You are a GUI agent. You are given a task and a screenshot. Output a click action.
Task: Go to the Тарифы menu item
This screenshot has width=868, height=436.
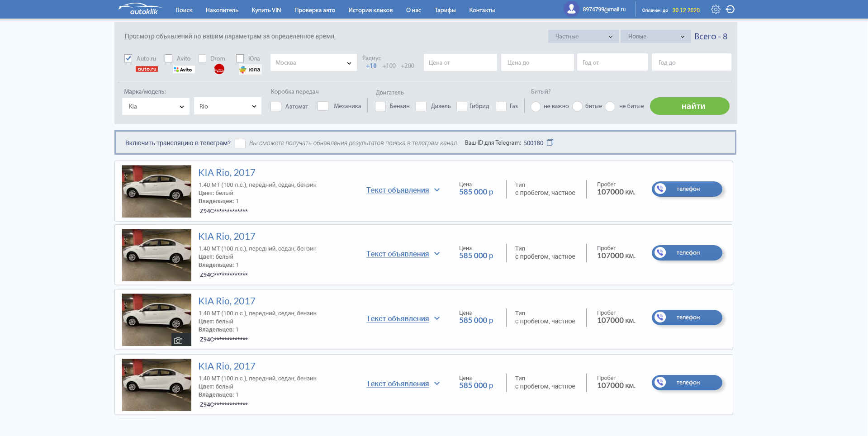445,10
